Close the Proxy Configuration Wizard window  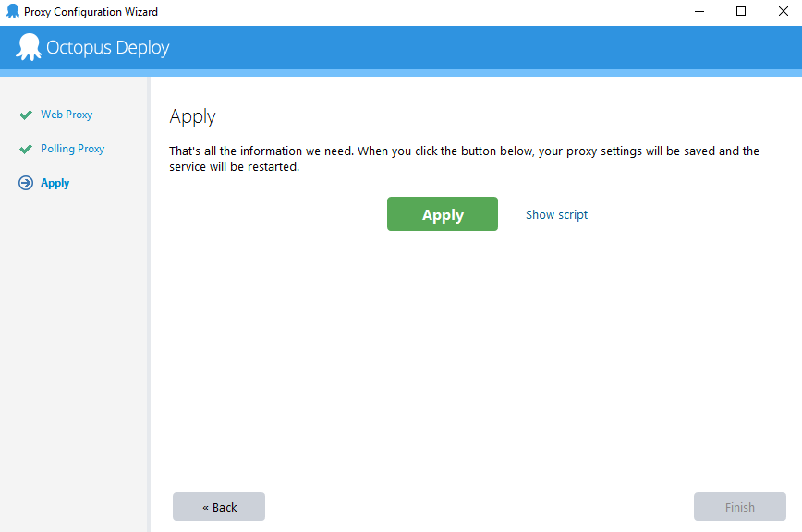pyautogui.click(x=783, y=11)
